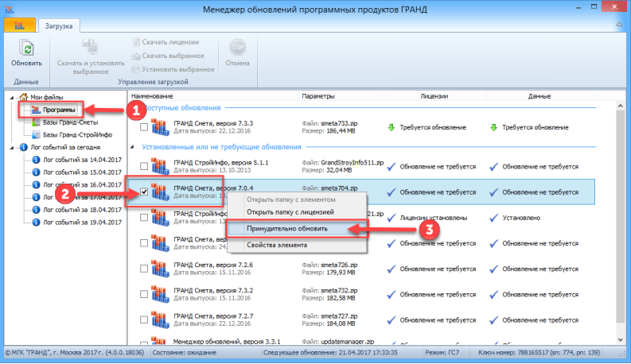This screenshot has height=364, width=631.
Task: Click the Лицензии column header
Action: click(x=434, y=96)
